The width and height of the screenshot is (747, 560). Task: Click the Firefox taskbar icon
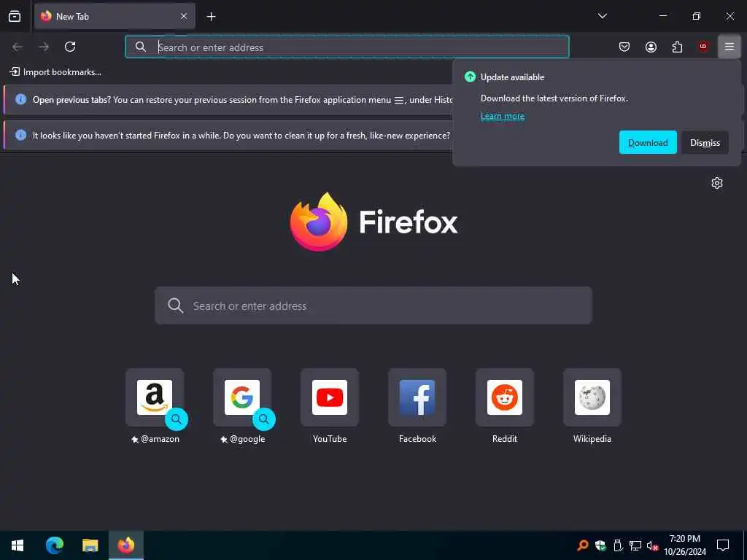point(126,545)
